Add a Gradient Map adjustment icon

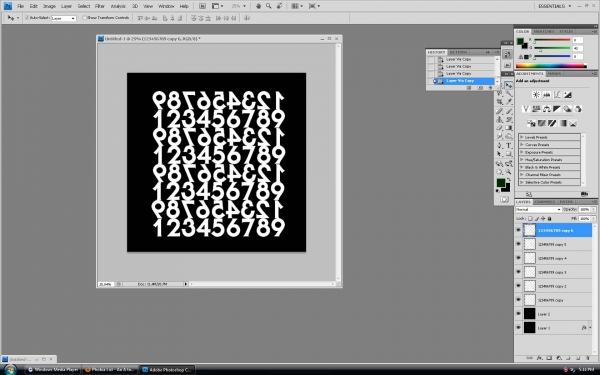click(562, 123)
